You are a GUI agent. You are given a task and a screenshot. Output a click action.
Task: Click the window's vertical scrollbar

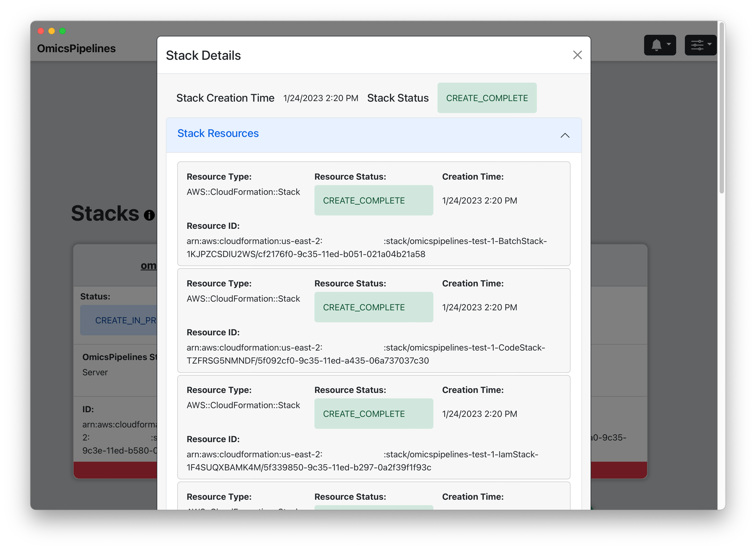pyautogui.click(x=722, y=108)
